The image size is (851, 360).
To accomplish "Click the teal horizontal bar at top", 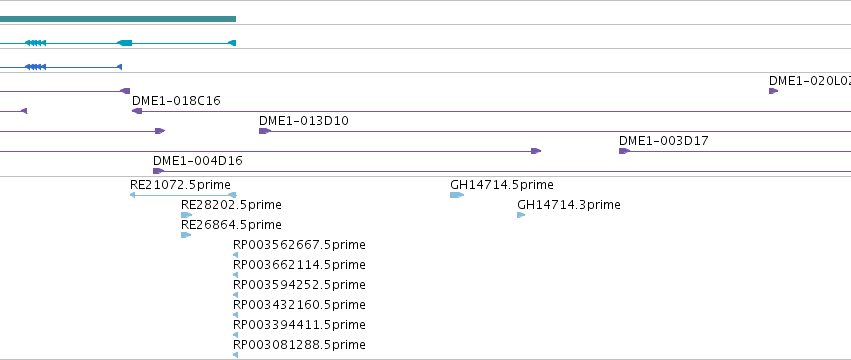I will (x=118, y=19).
